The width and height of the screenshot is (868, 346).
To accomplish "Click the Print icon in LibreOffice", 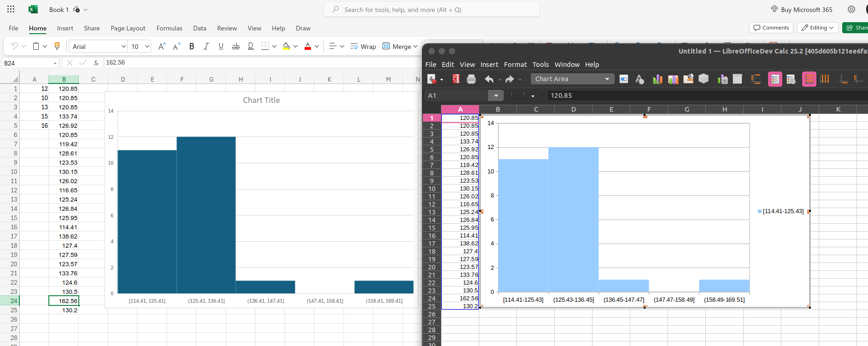I will (x=471, y=79).
